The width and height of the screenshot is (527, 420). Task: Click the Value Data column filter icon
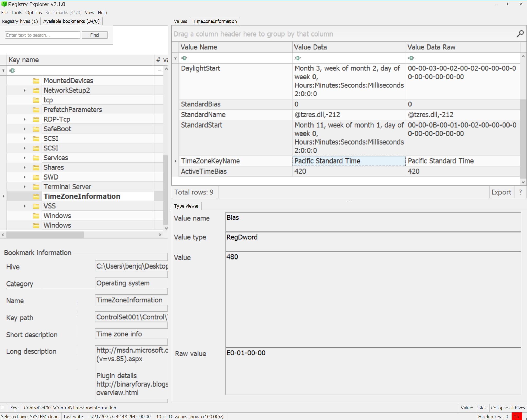click(298, 58)
